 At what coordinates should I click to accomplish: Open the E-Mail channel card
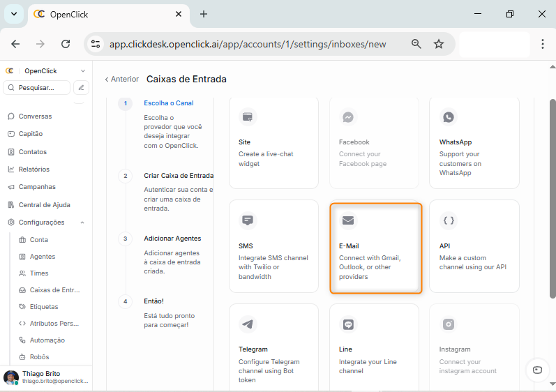(x=375, y=248)
